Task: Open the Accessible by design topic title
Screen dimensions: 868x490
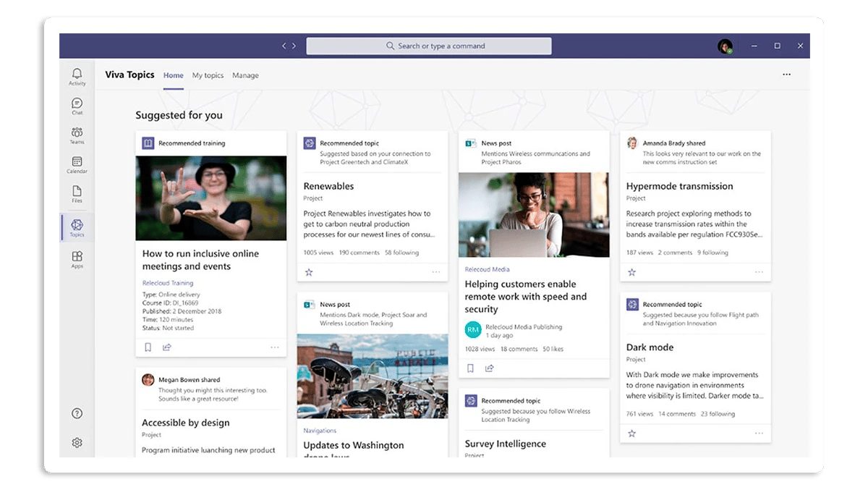Action: pyautogui.click(x=186, y=423)
